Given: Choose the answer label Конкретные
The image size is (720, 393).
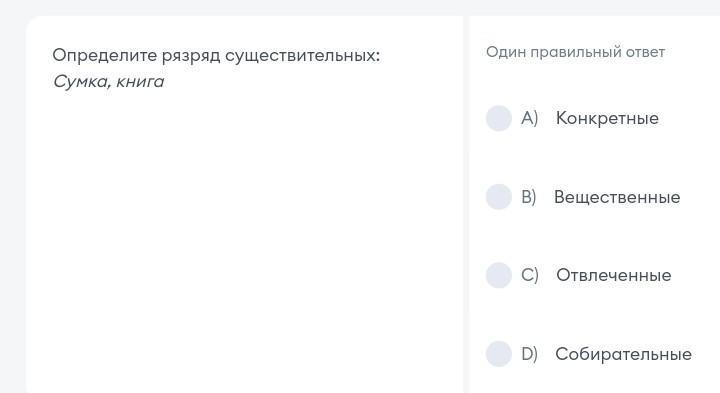Looking at the screenshot, I should click(x=607, y=118).
